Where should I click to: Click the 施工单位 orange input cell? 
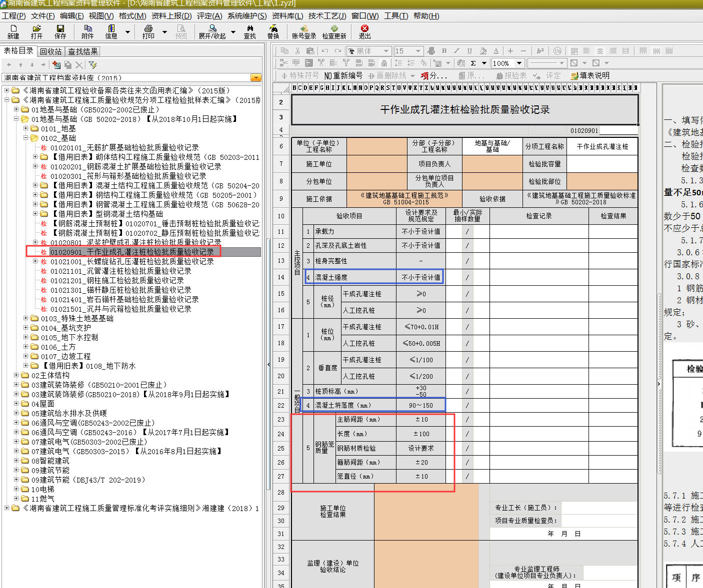377,164
